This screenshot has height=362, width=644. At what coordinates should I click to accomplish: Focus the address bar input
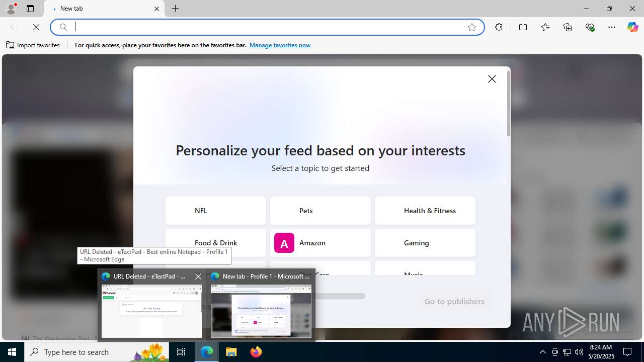[267, 27]
